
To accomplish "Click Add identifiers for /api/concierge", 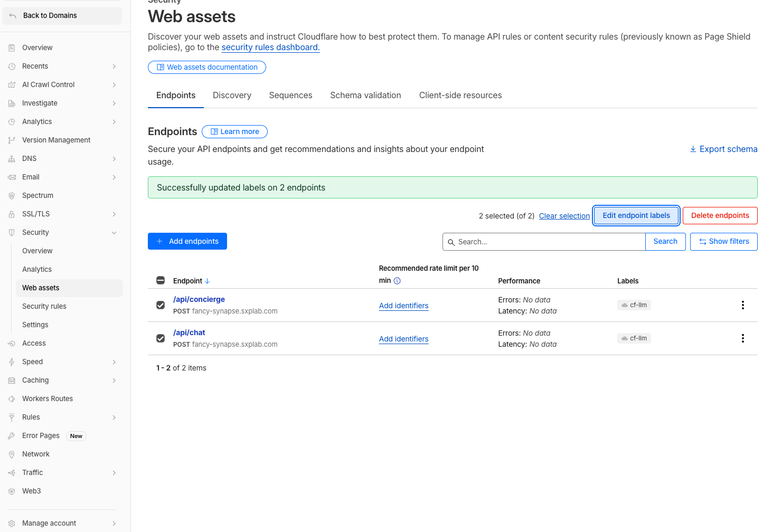I will (404, 306).
